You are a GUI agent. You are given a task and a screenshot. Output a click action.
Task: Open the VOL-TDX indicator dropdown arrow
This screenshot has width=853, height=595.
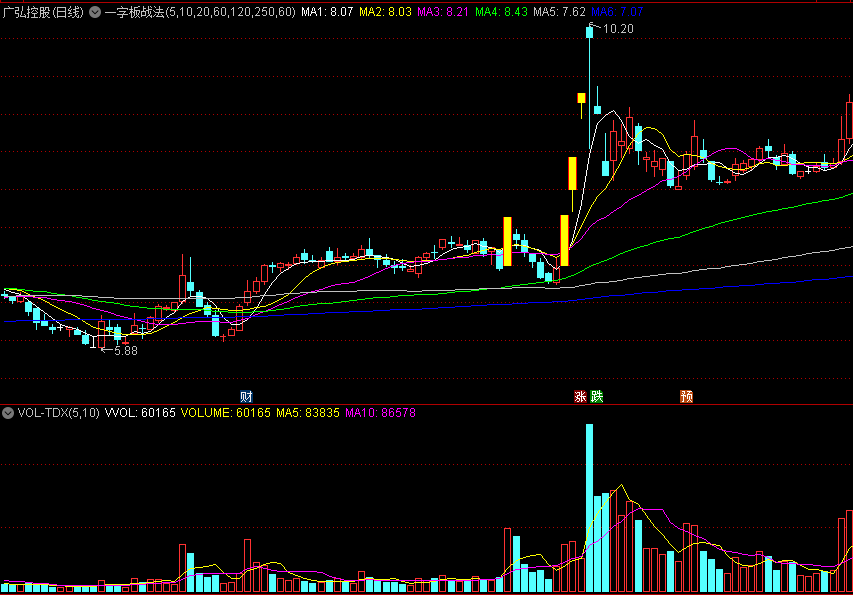tap(8, 413)
